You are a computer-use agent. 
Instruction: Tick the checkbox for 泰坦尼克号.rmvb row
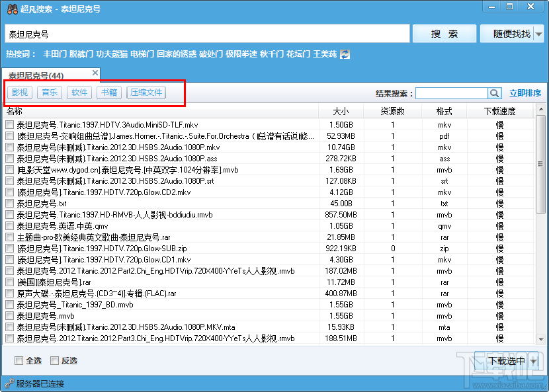pyautogui.click(x=9, y=316)
